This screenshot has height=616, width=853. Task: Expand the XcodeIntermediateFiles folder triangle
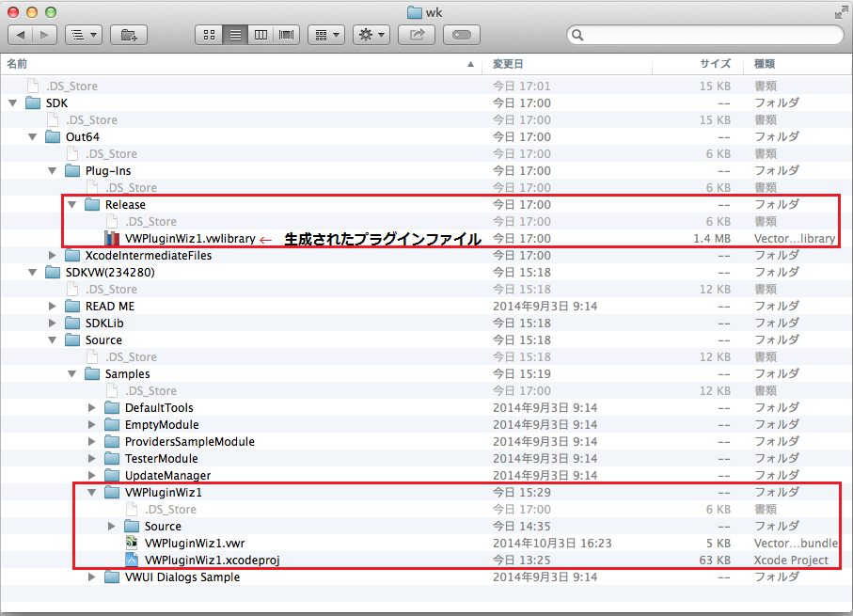click(53, 255)
